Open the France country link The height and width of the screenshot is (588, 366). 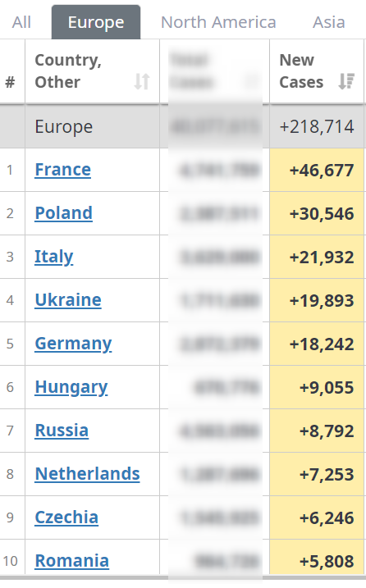coord(62,170)
